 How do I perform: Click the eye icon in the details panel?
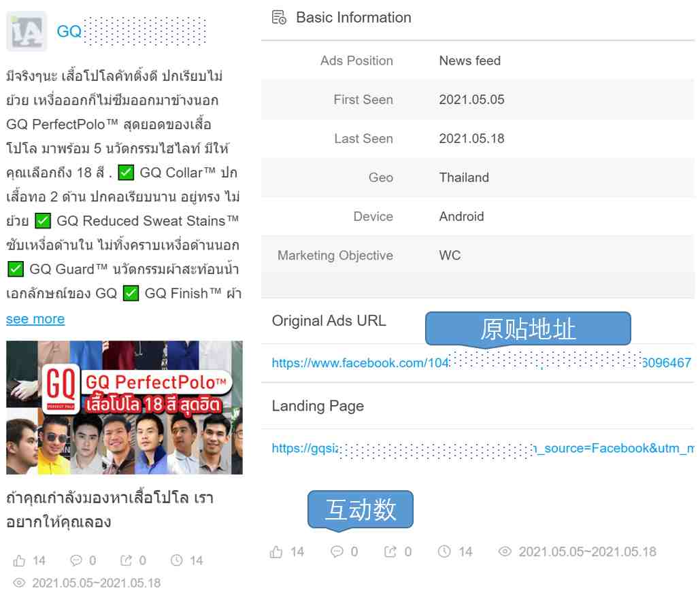coord(505,551)
